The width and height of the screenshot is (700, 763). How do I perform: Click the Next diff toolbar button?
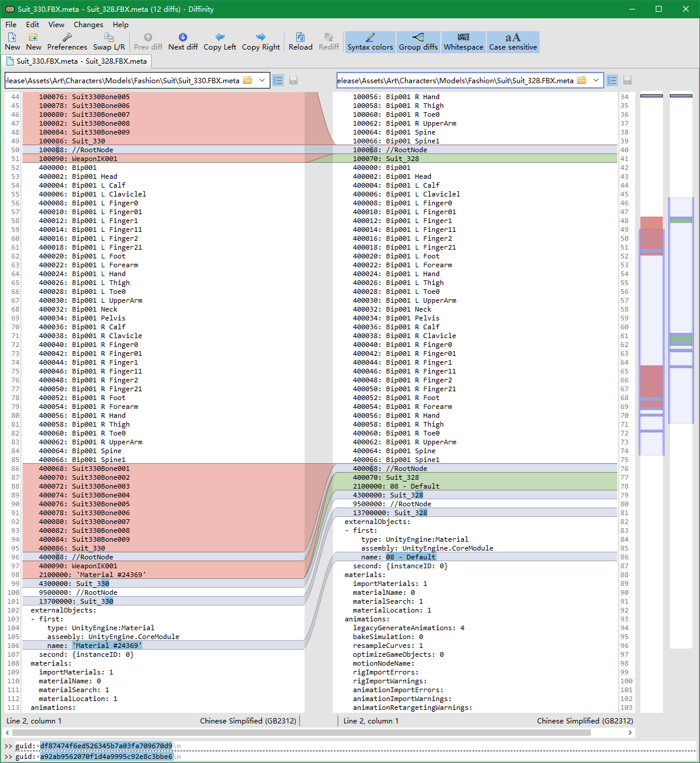[182, 41]
